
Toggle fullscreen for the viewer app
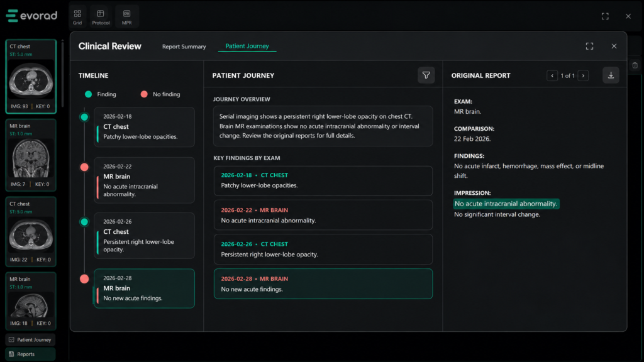[605, 16]
